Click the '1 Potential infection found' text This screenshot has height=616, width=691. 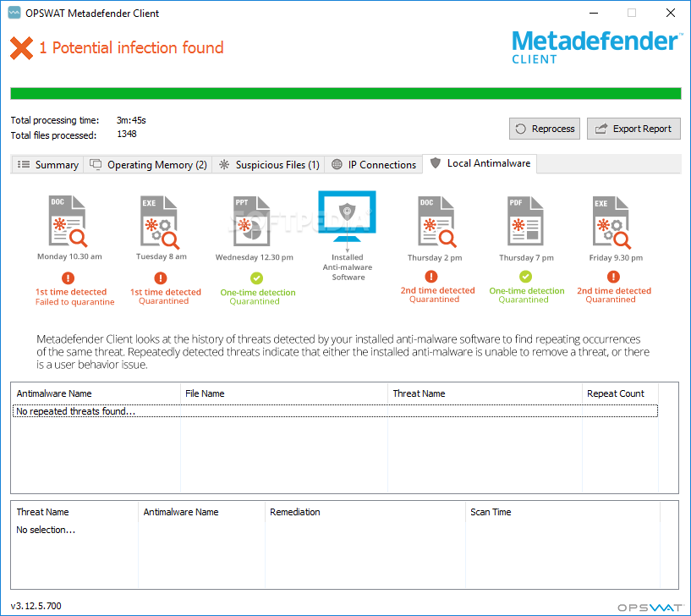point(131,47)
